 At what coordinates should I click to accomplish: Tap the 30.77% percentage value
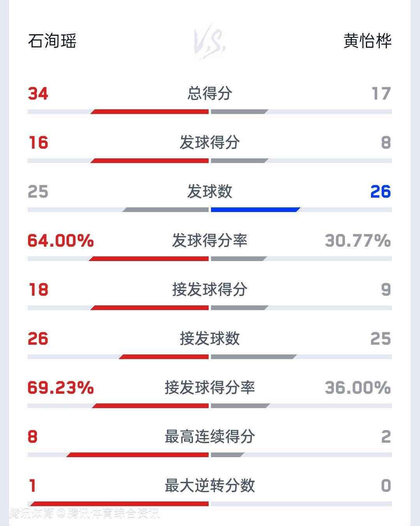tap(358, 241)
